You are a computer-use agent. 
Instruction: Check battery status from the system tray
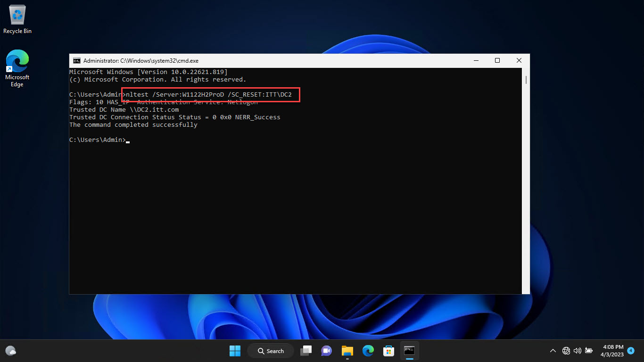coord(588,351)
